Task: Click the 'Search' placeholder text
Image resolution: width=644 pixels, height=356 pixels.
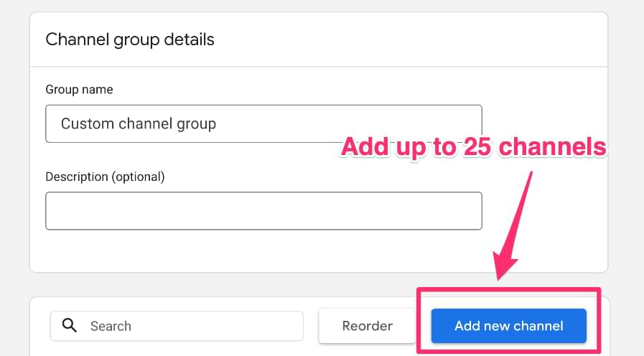Action: pos(111,326)
